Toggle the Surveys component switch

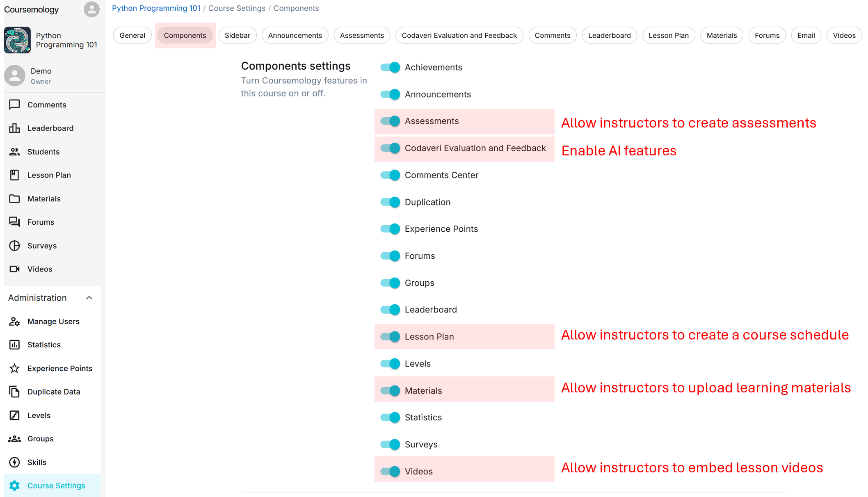(x=390, y=445)
